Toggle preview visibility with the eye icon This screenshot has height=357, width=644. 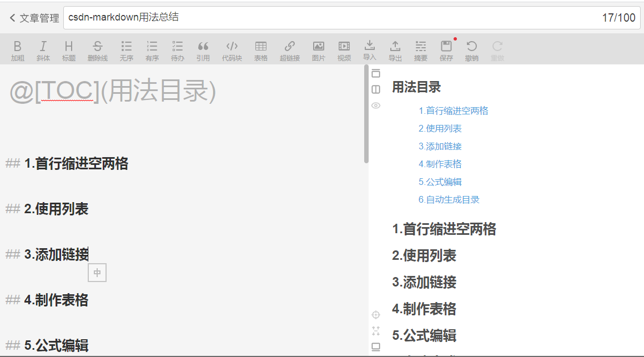[376, 105]
